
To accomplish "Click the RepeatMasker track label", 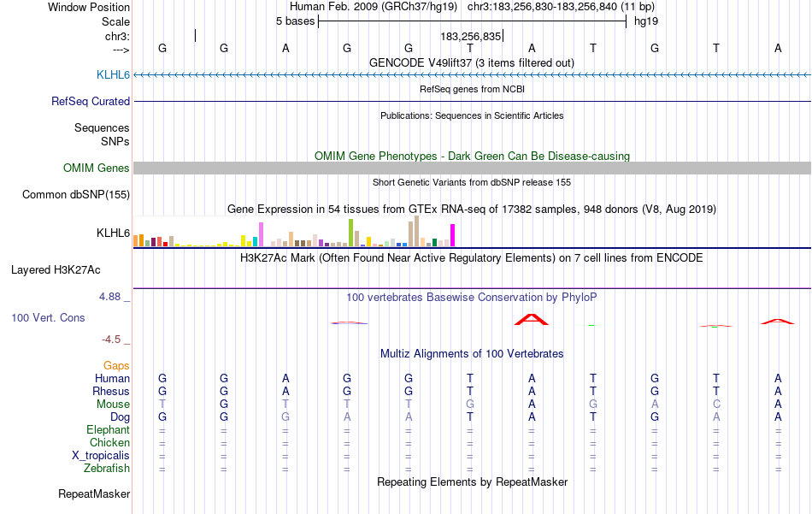I will click(94, 493).
